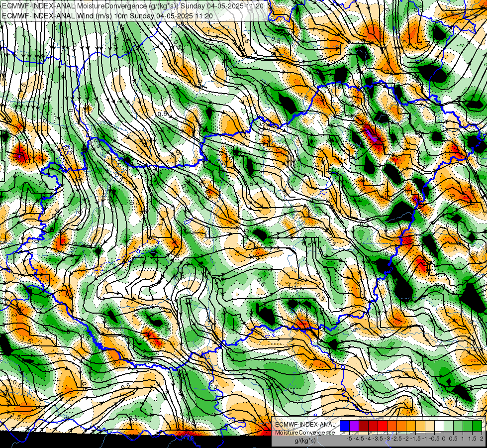The width and height of the screenshot is (487, 448).
Task: Select the palest green legend swatch
Action: [449, 426]
